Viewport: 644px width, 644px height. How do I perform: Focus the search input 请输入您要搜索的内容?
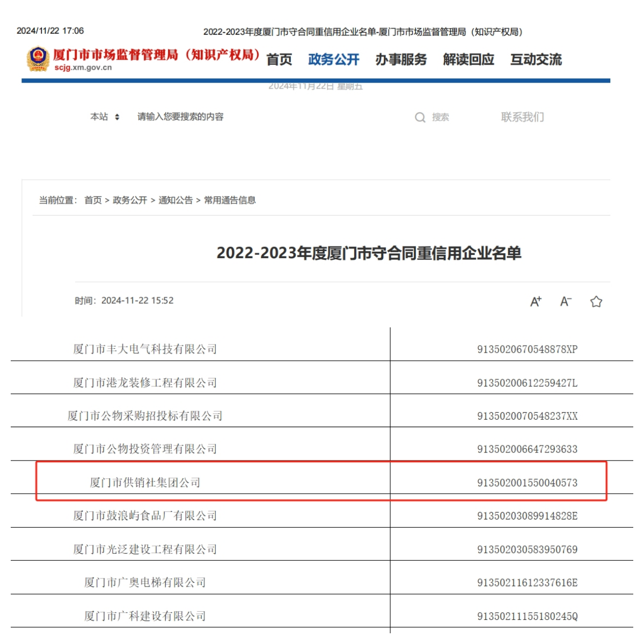coord(180,117)
